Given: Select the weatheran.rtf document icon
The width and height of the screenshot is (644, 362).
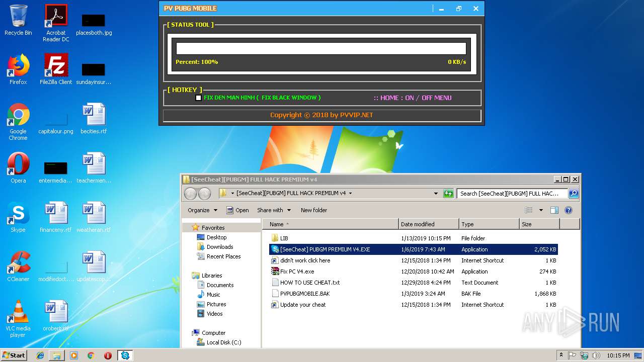Looking at the screenshot, I should pyautogui.click(x=94, y=217).
